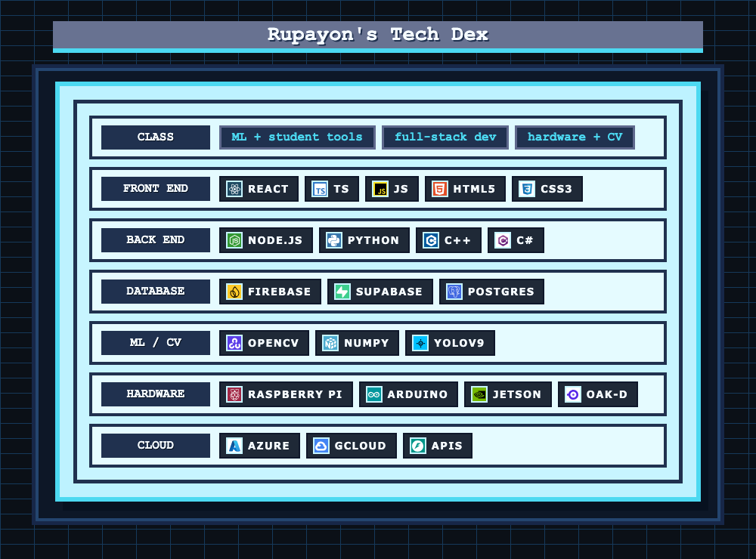
Task: Click the blue CSS3 shield icon
Action: point(527,189)
